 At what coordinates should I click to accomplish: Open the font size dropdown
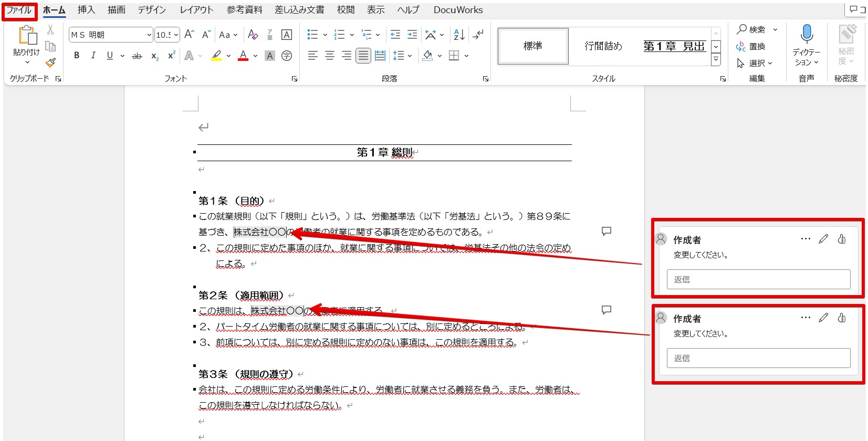(176, 35)
